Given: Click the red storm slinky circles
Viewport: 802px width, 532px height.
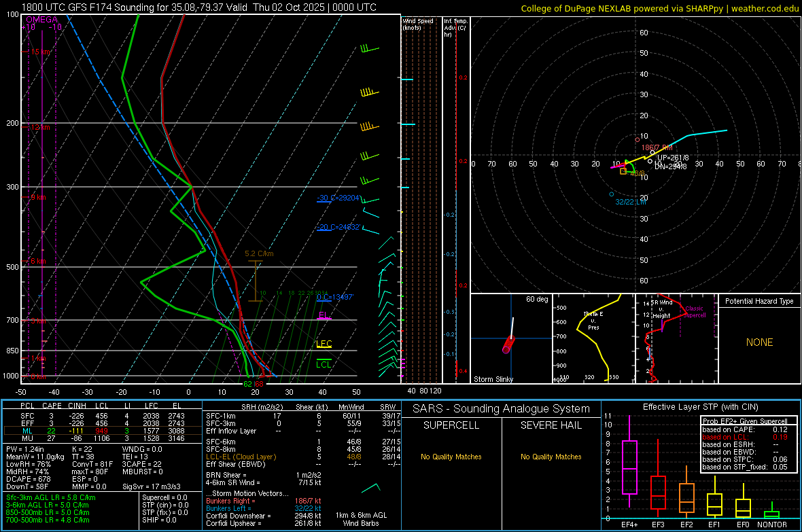Looking at the screenshot, I should 508,344.
